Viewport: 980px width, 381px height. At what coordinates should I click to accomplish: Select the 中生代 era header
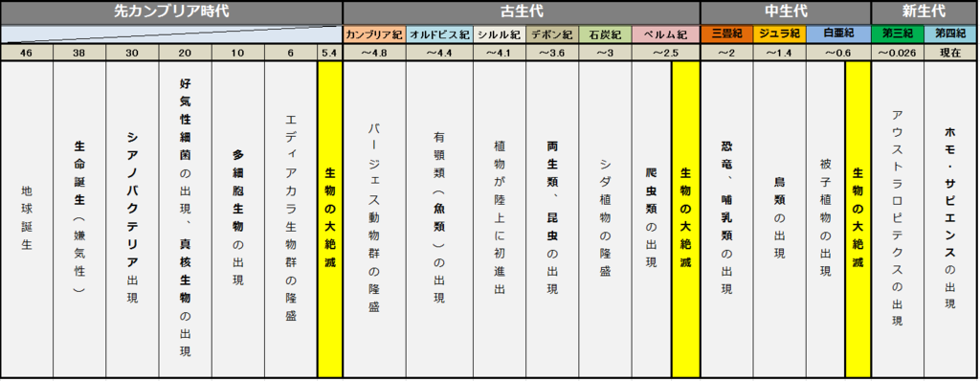787,11
